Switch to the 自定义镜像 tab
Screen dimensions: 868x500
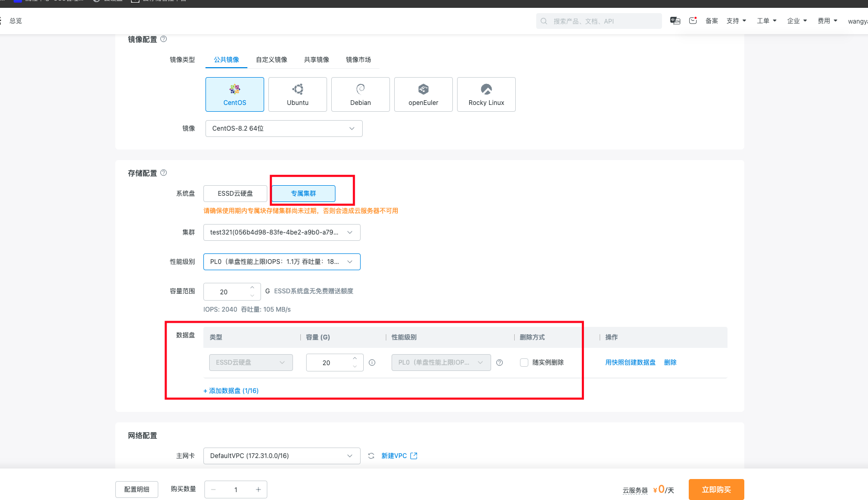[272, 60]
